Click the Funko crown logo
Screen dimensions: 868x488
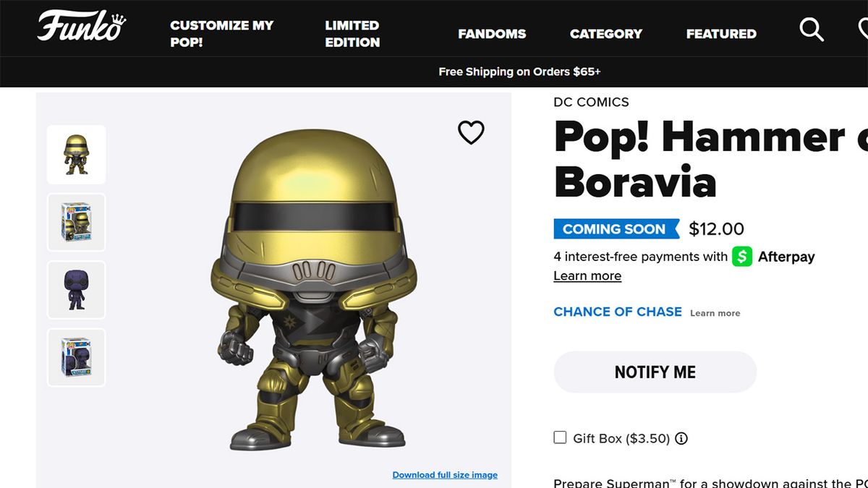81,27
